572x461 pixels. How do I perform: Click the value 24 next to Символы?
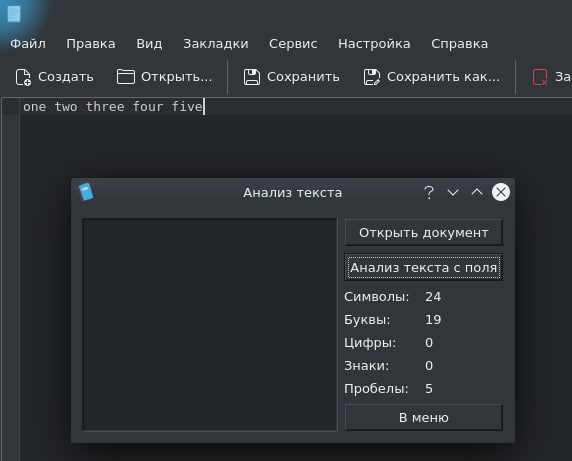(433, 297)
